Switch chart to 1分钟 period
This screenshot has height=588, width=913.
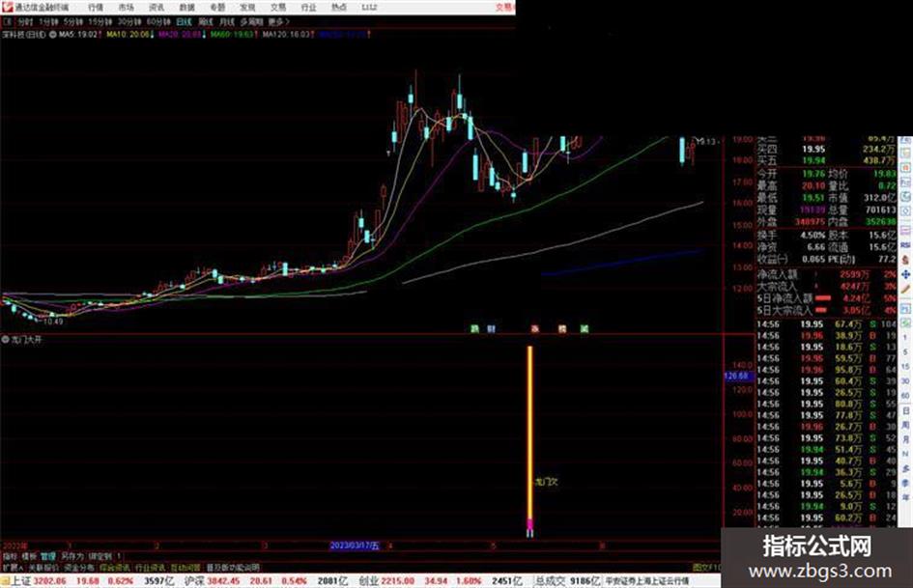point(48,21)
